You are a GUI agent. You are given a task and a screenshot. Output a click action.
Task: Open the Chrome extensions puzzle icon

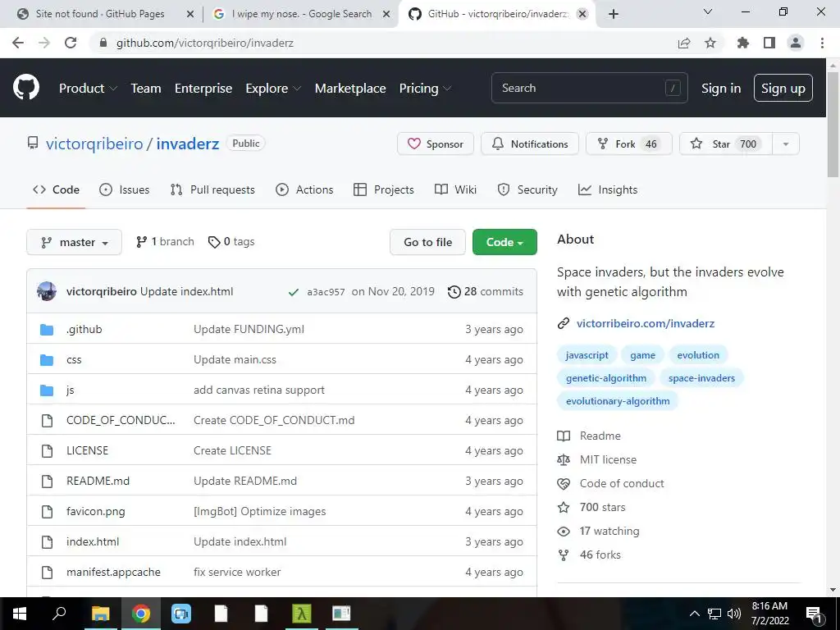coord(743,43)
